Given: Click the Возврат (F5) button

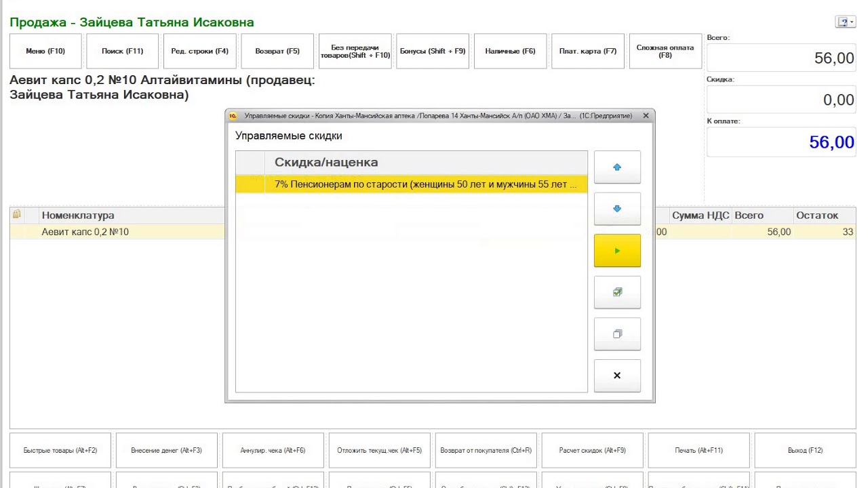Looking at the screenshot, I should 277,52.
